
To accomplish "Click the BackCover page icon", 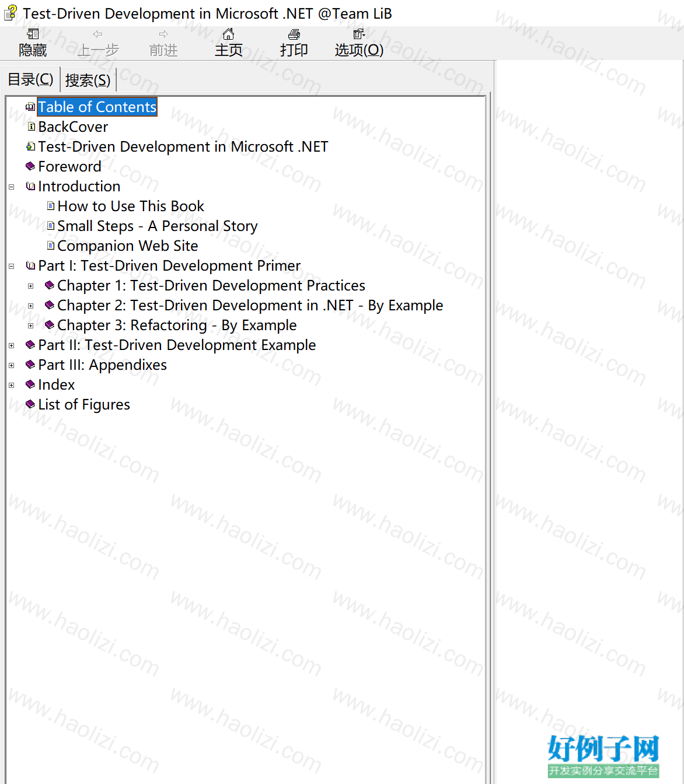I will point(32,127).
